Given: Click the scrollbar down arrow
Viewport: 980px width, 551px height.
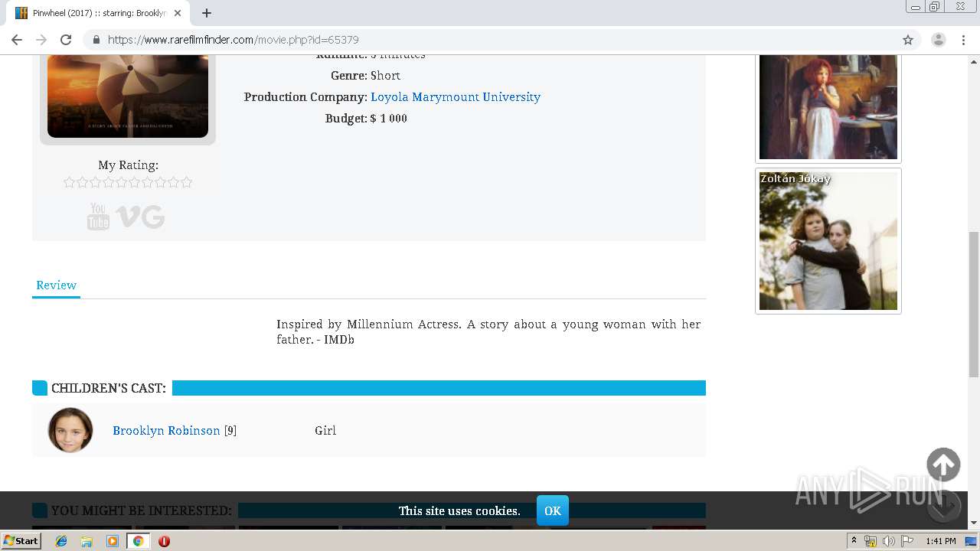Looking at the screenshot, I should click(974, 523).
